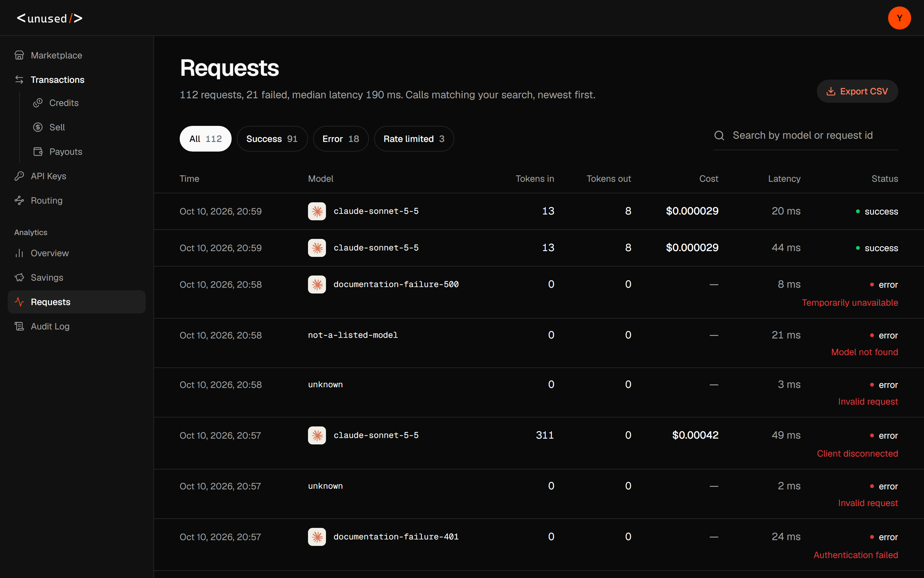Click the search magnifier icon
924x578 pixels.
719,135
